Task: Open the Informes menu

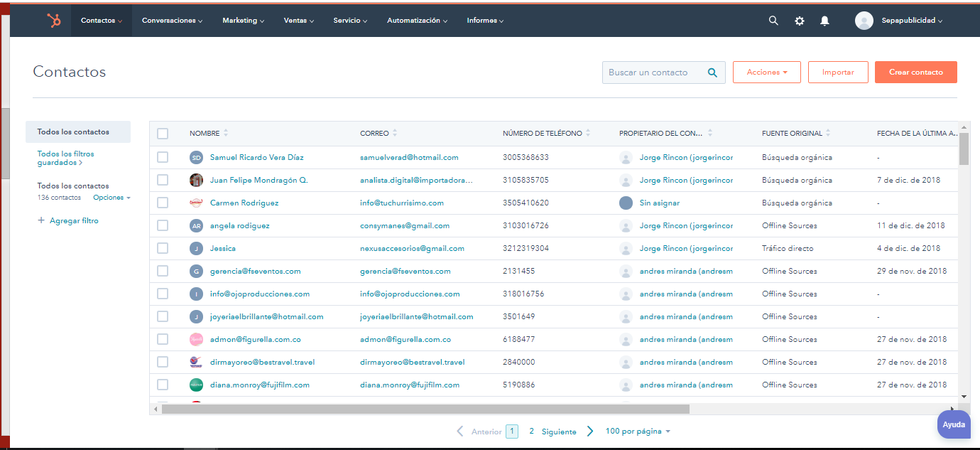Action: click(485, 21)
